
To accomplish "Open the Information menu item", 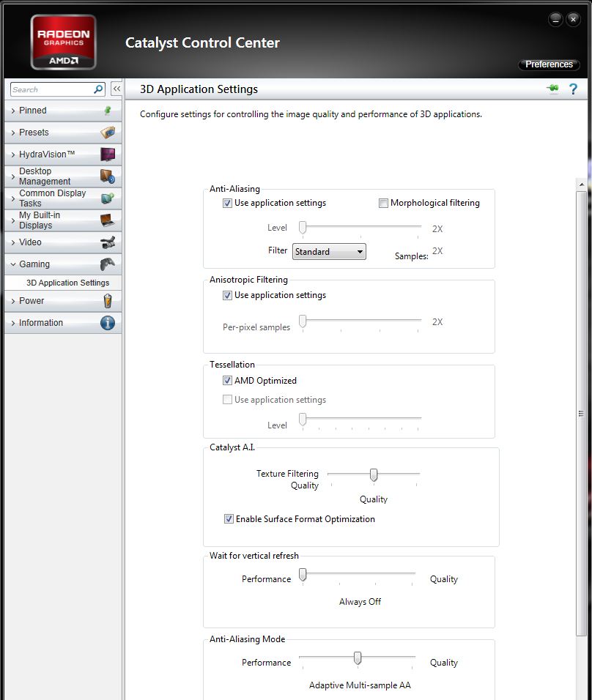I will [63, 323].
